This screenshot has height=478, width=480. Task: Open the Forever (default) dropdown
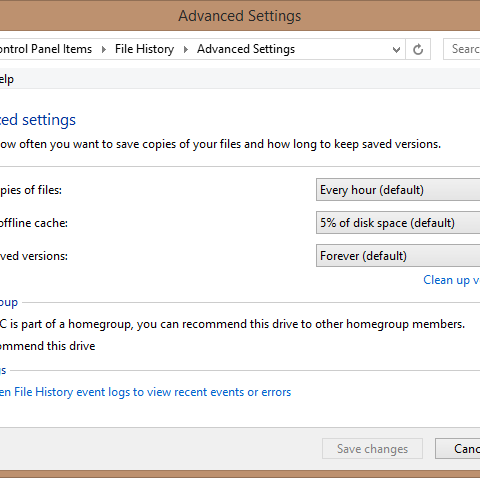398,256
